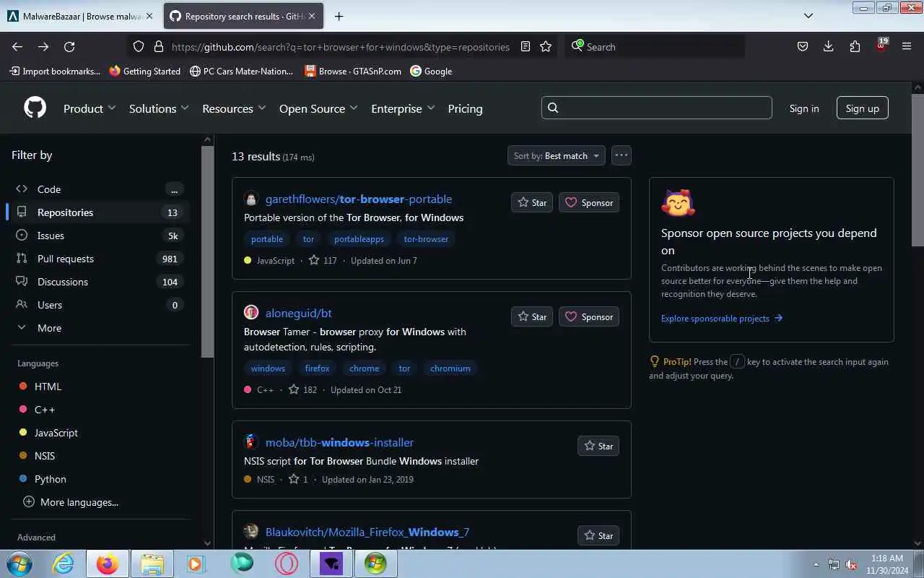This screenshot has width=924, height=578.
Task: Close the Repository search results tab
Action: 310,16
